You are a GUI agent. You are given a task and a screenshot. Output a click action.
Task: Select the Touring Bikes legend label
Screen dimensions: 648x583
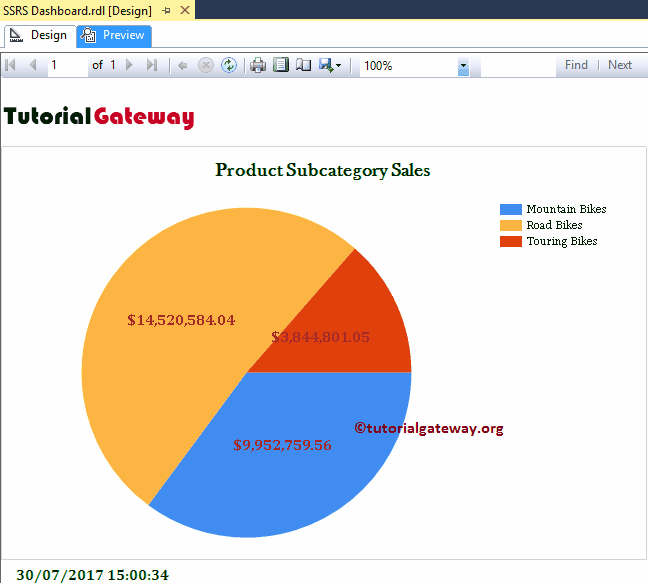[562, 242]
